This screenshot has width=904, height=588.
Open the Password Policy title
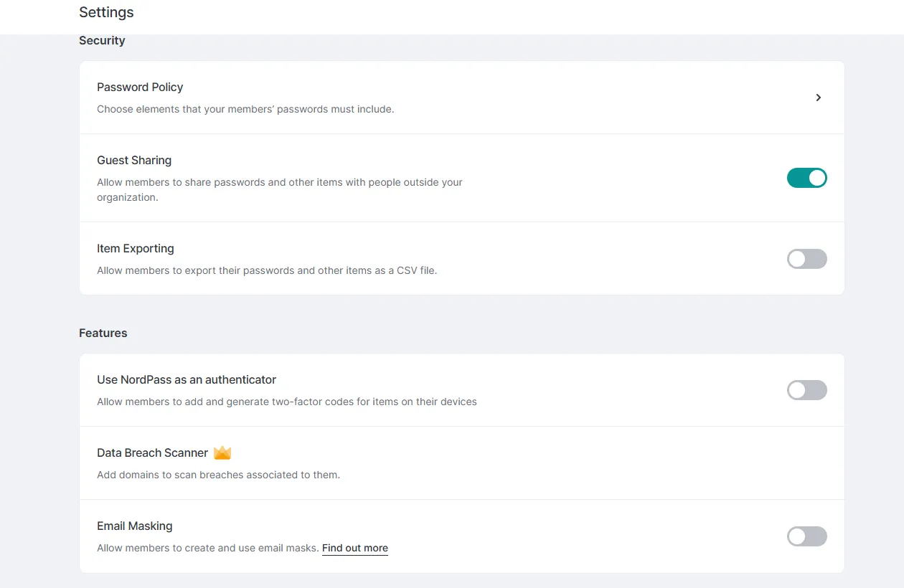(140, 87)
